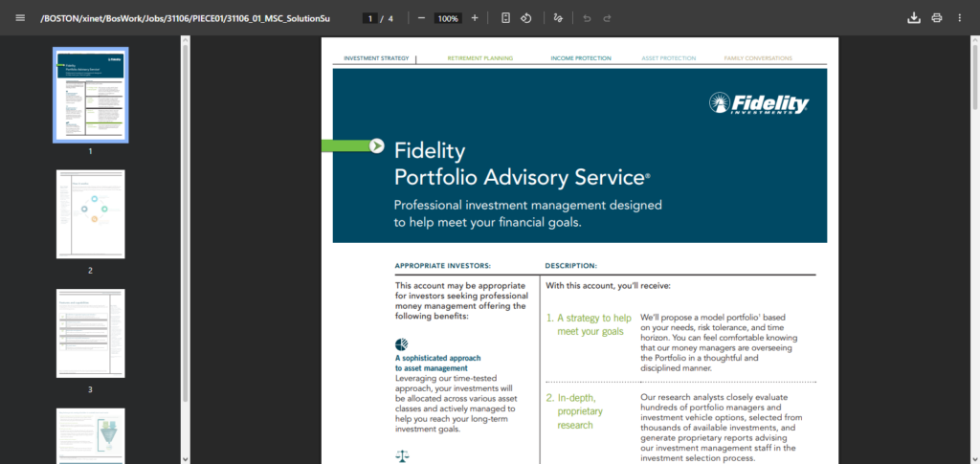Image resolution: width=980 pixels, height=464 pixels.
Task: Click the Fidelity Investments logo
Action: pos(759,103)
